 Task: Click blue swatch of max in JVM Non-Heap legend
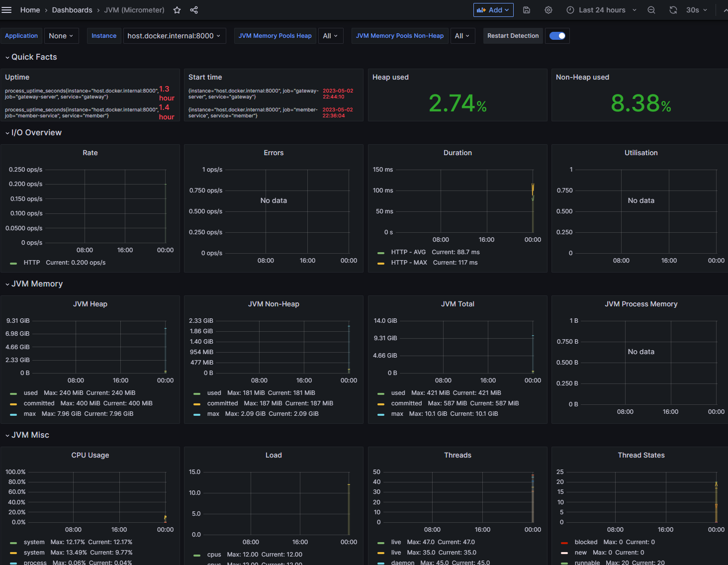point(197,414)
